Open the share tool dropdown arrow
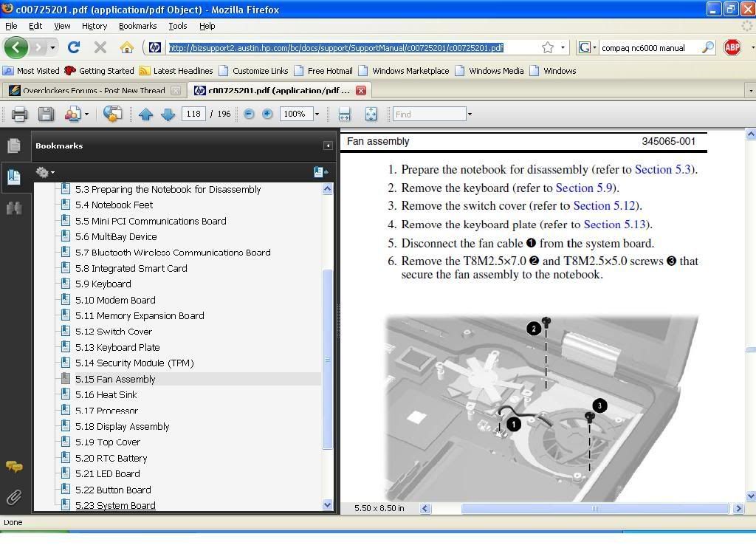This screenshot has height=548, width=756. point(87,114)
